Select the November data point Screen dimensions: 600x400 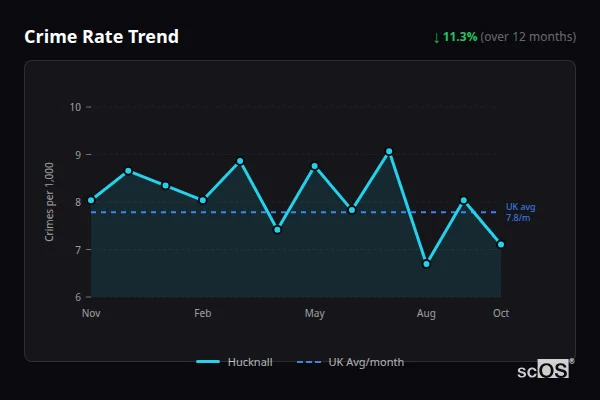click(x=91, y=200)
